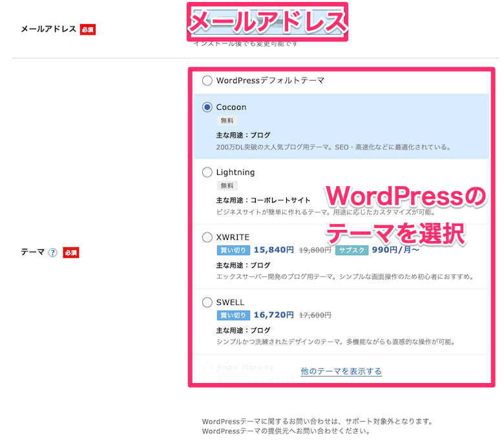The image size is (504, 445).
Task: Select the Cocoon theme radio button
Action: point(207,107)
